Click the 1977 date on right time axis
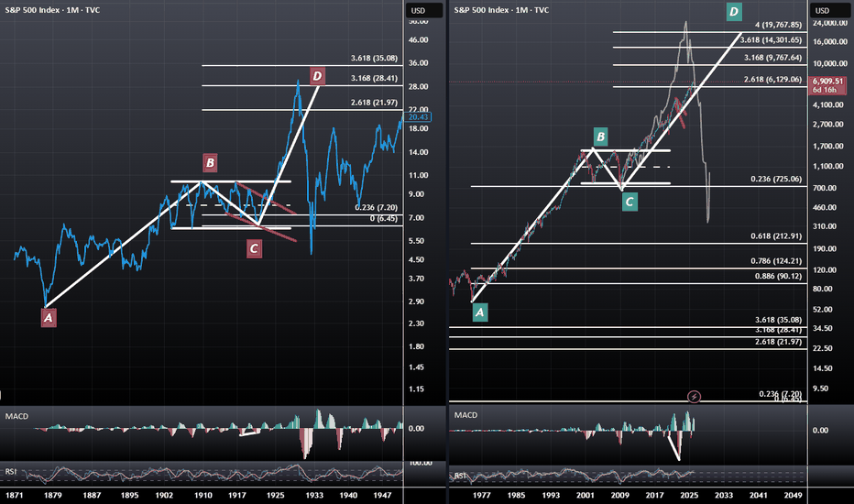The height and width of the screenshot is (504, 854). tap(481, 495)
